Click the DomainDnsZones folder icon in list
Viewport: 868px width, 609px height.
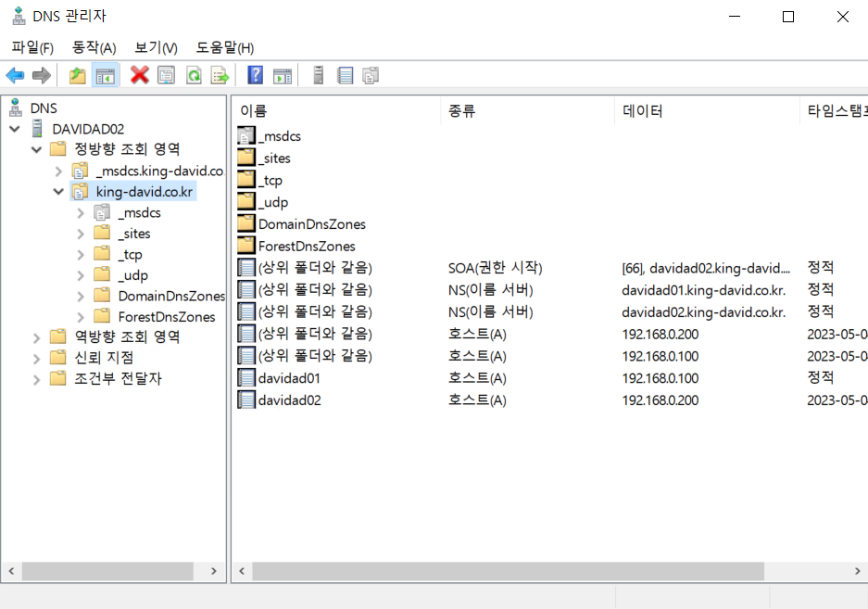coord(246,224)
